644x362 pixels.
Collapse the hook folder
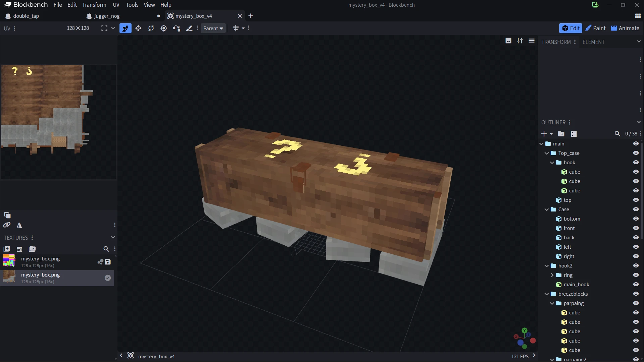point(552,163)
